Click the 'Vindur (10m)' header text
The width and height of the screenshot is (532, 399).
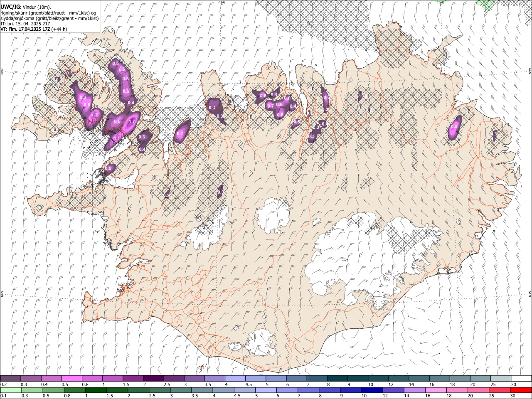click(x=36, y=7)
